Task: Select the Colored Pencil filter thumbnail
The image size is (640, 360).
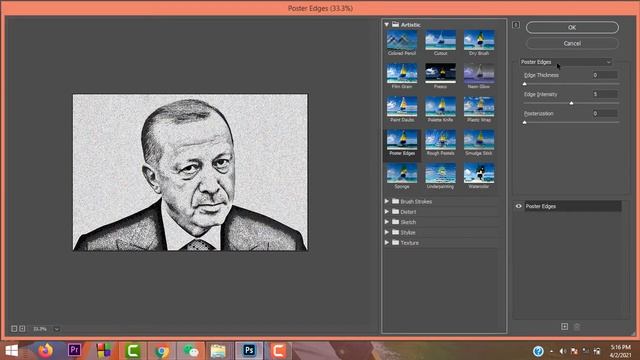Action: click(x=402, y=40)
